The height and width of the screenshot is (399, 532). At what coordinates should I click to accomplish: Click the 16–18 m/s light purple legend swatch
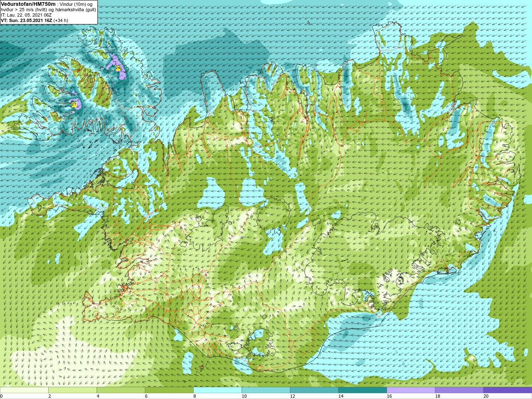(411, 390)
